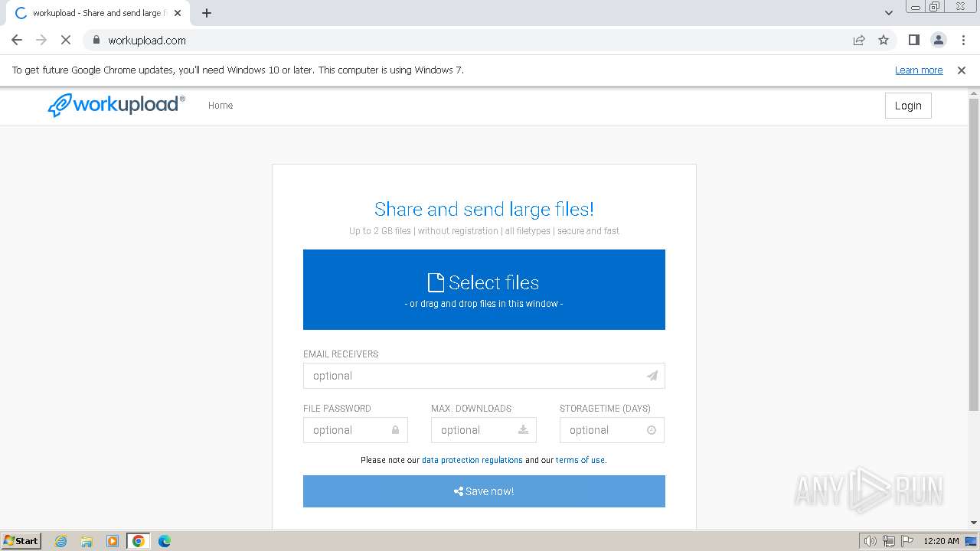Open Chrome profile avatar icon
The image size is (980, 551).
pyautogui.click(x=938, y=40)
